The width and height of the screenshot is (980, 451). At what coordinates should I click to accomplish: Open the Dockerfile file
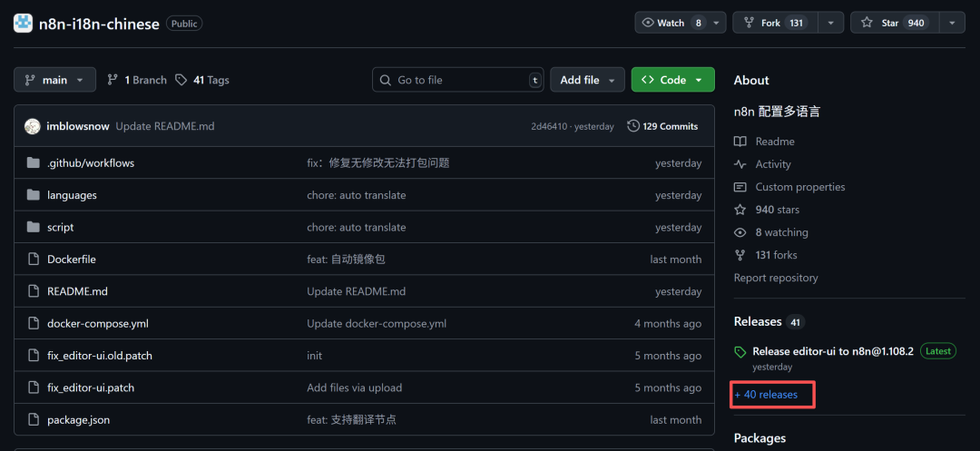point(72,260)
